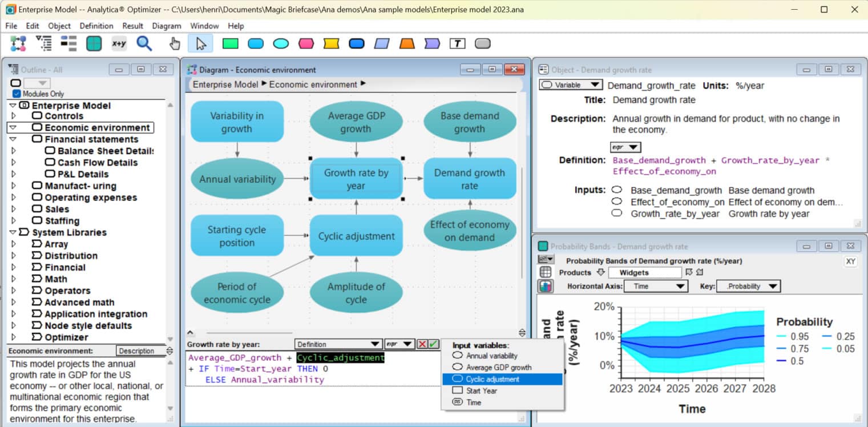Click the outline view toolbar icon

43,43
